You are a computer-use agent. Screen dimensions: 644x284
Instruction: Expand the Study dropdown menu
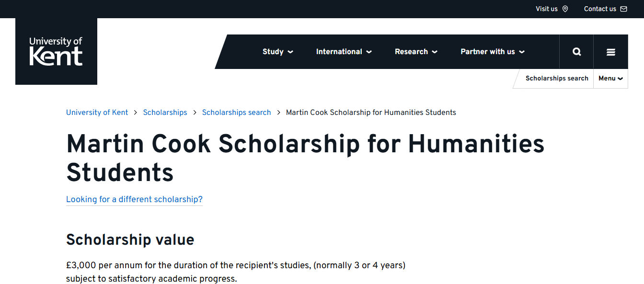click(277, 52)
